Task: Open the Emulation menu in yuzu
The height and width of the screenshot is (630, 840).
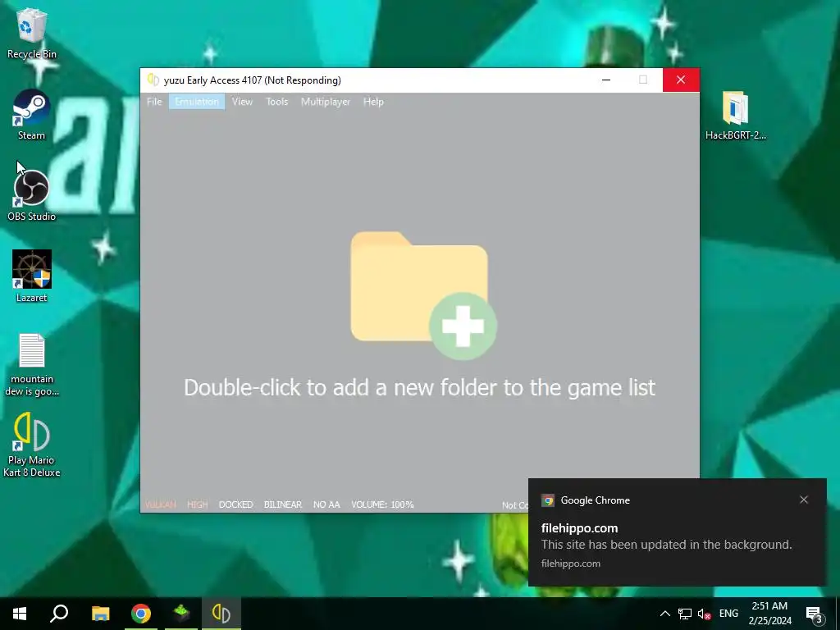Action: (197, 101)
